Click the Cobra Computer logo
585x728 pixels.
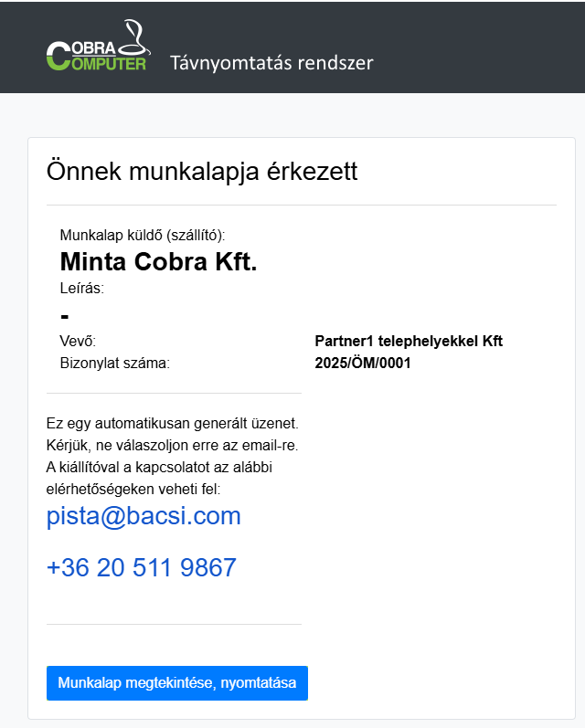click(x=95, y=57)
